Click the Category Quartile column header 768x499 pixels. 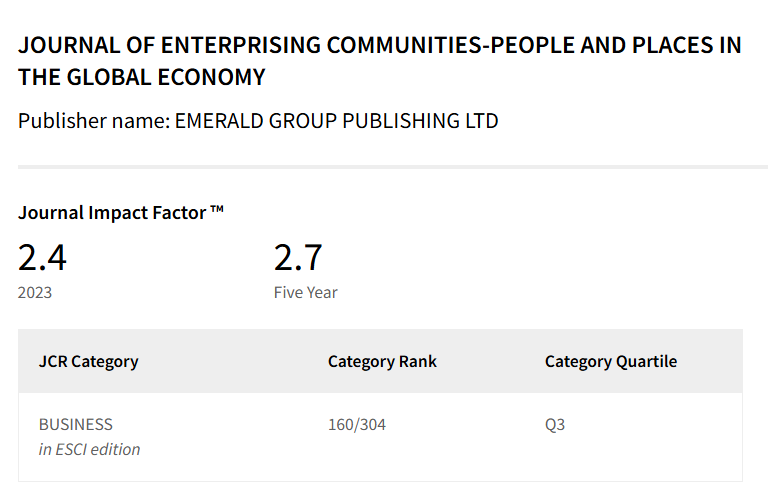point(610,361)
